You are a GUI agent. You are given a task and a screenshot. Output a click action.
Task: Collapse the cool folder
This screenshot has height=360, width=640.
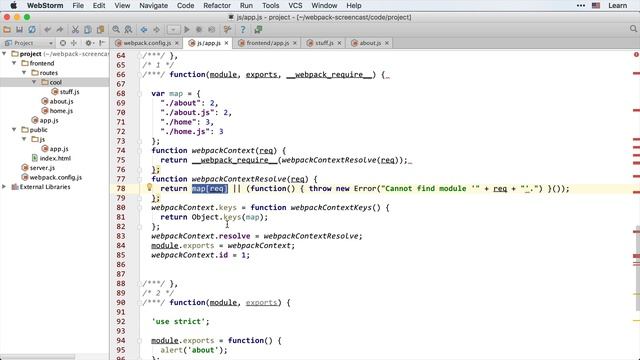(34, 82)
